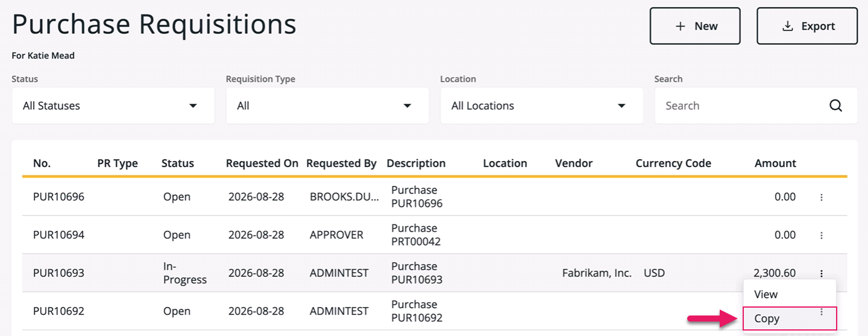Sort by Location column header
The image size is (868, 336).
[x=505, y=163]
